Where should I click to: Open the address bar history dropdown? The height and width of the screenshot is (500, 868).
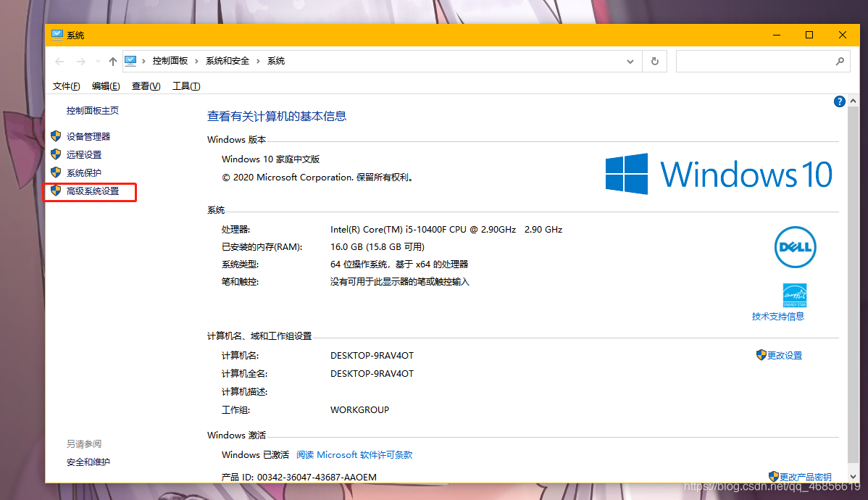point(630,62)
